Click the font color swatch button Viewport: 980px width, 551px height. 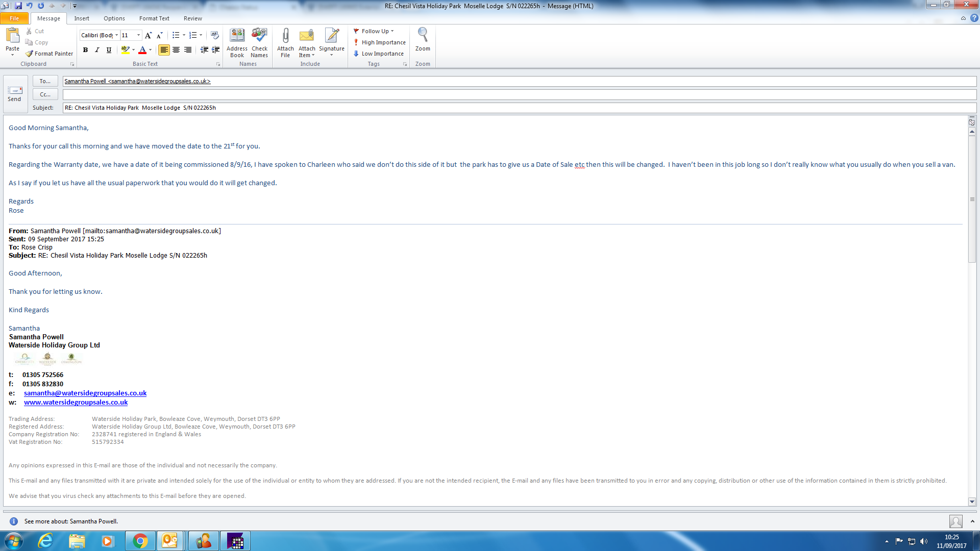[x=142, y=50]
